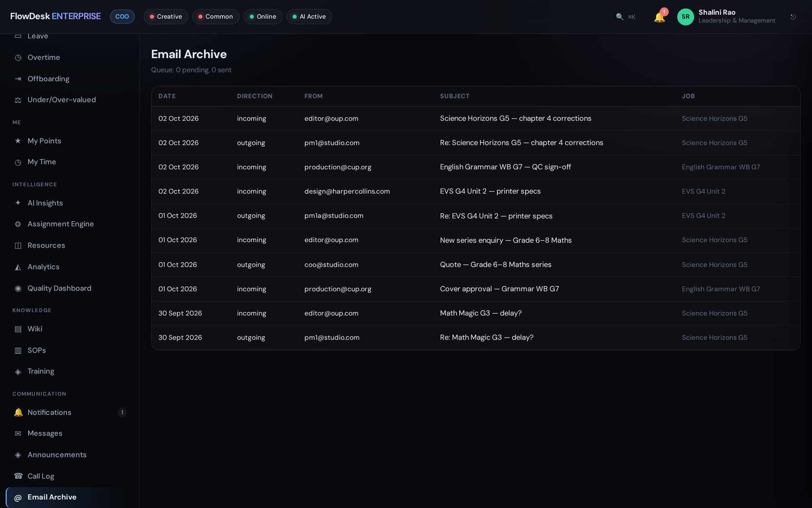This screenshot has height=508, width=812.
Task: Open email 'Science Horizons G5 — chapter 4 corrections'
Action: tap(516, 119)
